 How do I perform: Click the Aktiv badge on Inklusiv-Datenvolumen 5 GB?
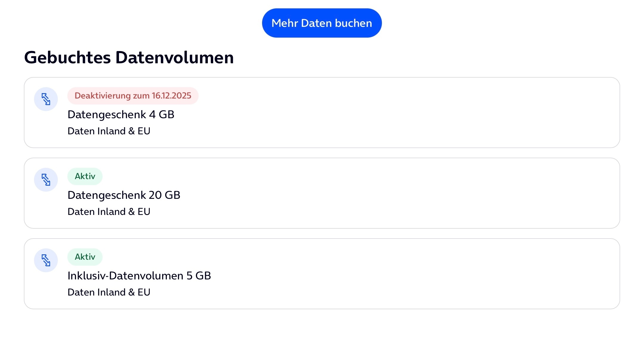tap(85, 257)
